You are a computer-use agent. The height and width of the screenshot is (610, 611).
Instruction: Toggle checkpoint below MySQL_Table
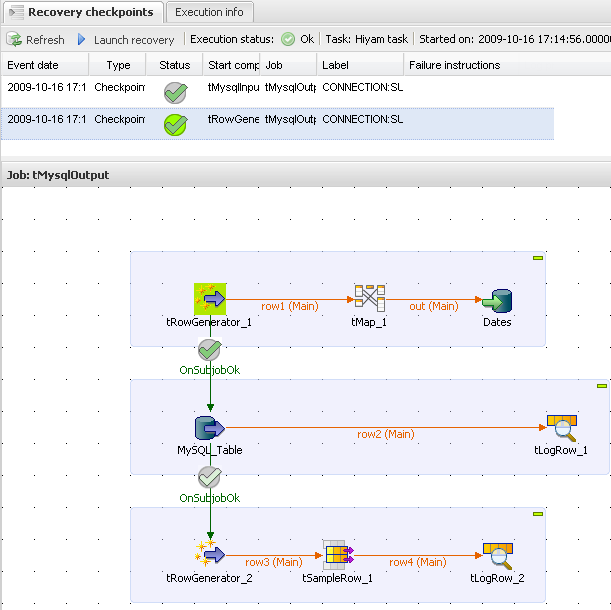click(209, 477)
